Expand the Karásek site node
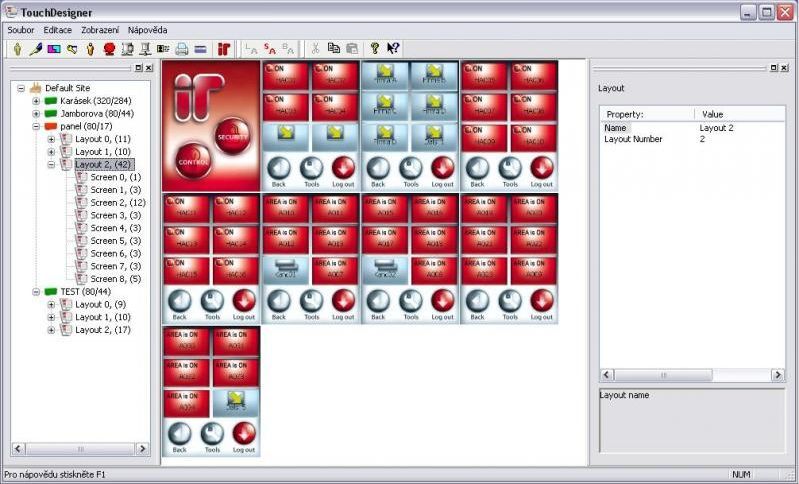Image resolution: width=799 pixels, height=484 pixels. 36,101
